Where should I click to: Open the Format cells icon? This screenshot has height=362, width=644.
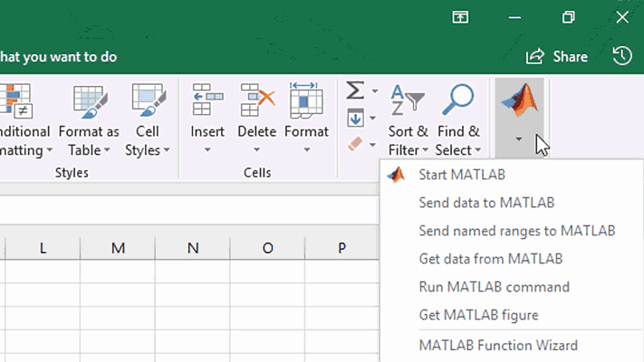[x=306, y=101]
